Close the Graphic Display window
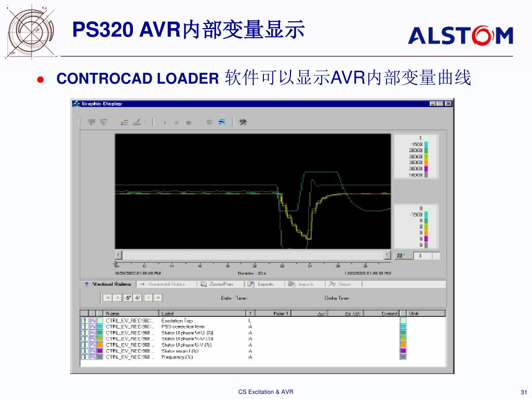The width and height of the screenshot is (532, 399). click(448, 104)
